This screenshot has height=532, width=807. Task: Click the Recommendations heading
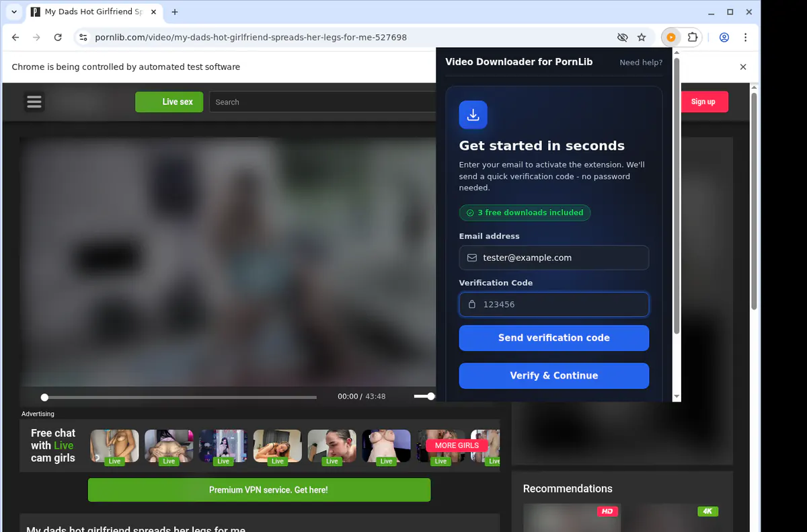pos(568,489)
